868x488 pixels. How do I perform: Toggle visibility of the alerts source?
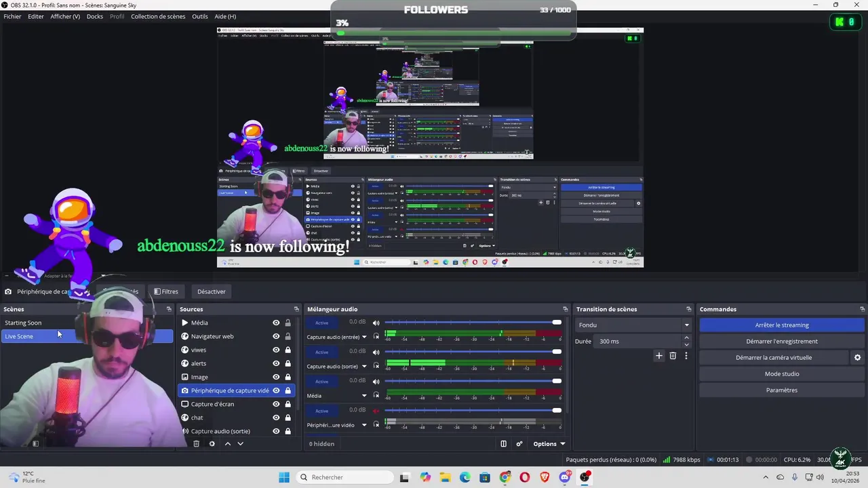pos(276,363)
